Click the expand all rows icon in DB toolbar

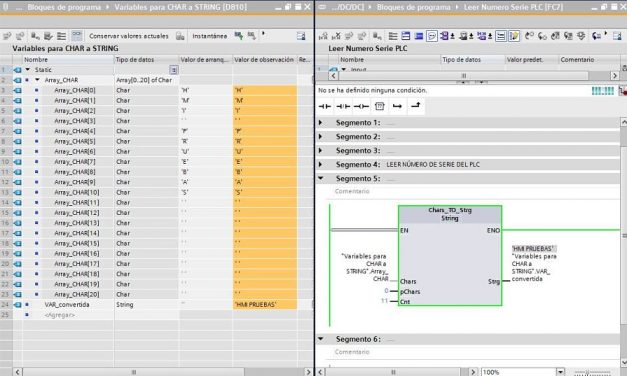tap(62, 36)
